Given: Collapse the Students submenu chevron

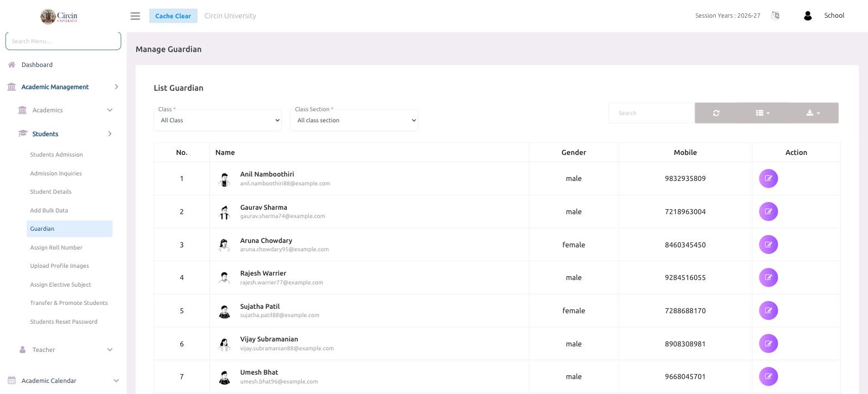Looking at the screenshot, I should coord(110,134).
